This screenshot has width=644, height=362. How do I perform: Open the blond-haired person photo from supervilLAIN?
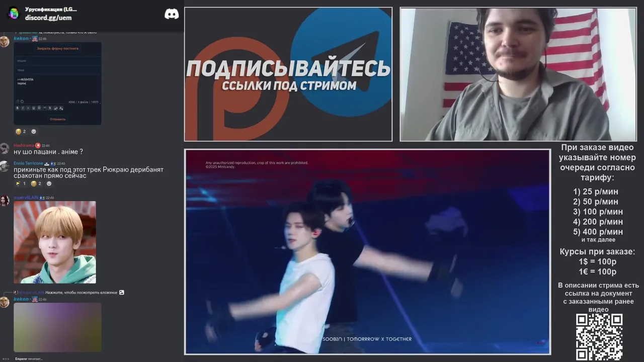click(x=55, y=242)
